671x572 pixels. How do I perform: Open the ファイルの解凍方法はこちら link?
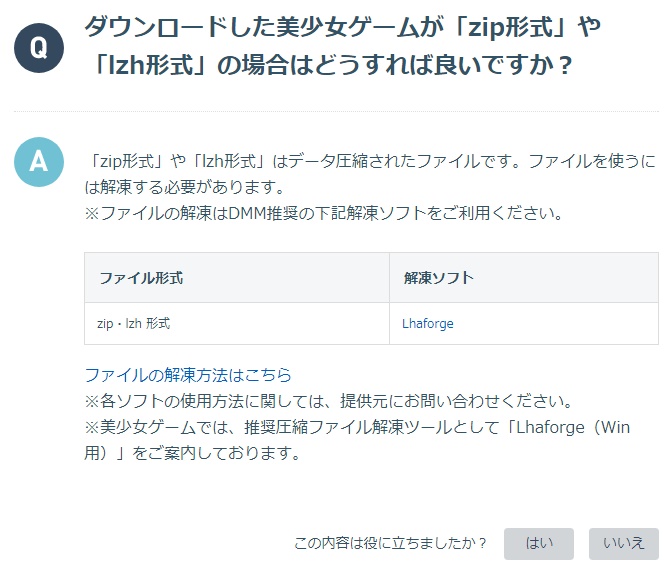point(188,375)
